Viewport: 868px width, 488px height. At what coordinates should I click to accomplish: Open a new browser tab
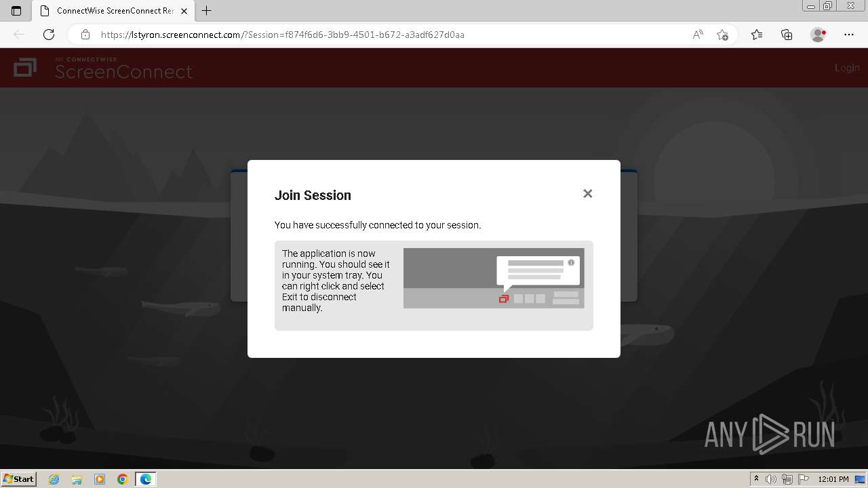[x=207, y=11]
